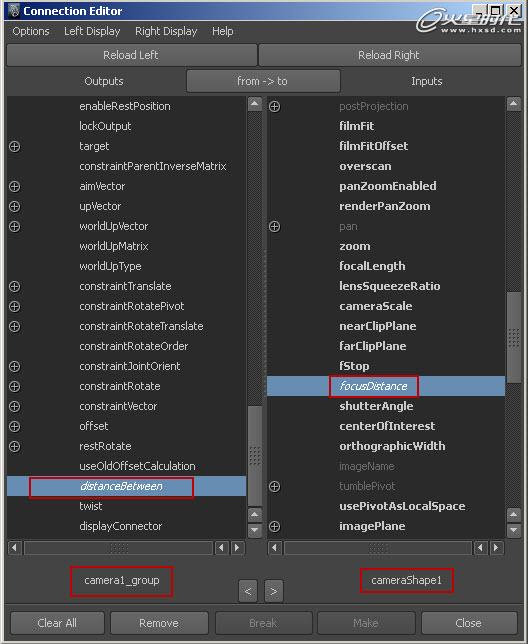
Task: Select constraintRotateOrder output attribute
Action: click(x=133, y=346)
